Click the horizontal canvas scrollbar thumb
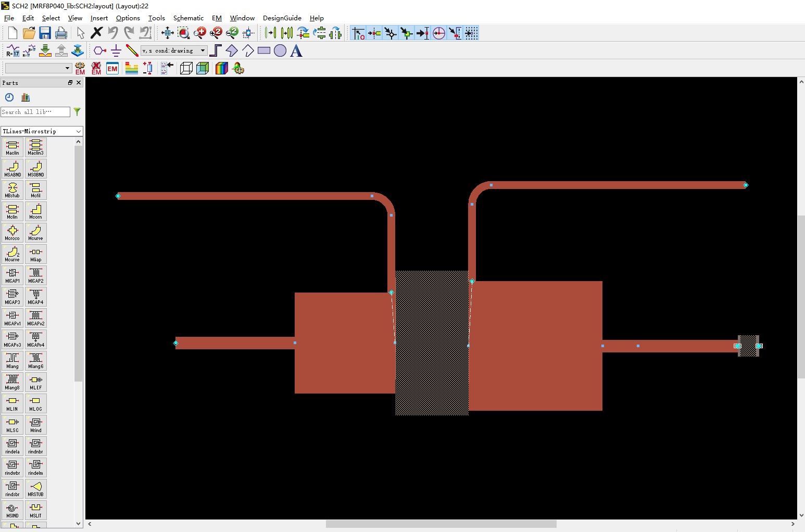 click(x=441, y=524)
